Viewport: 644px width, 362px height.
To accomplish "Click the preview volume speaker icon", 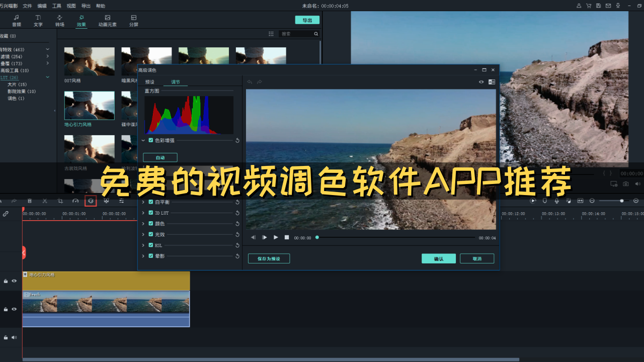I will point(637,184).
